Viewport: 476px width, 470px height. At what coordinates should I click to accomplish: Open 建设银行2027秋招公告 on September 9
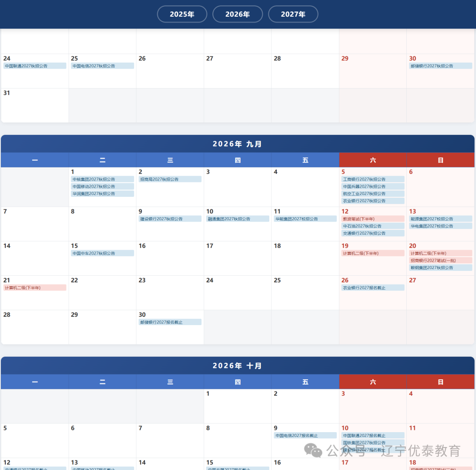pos(170,219)
